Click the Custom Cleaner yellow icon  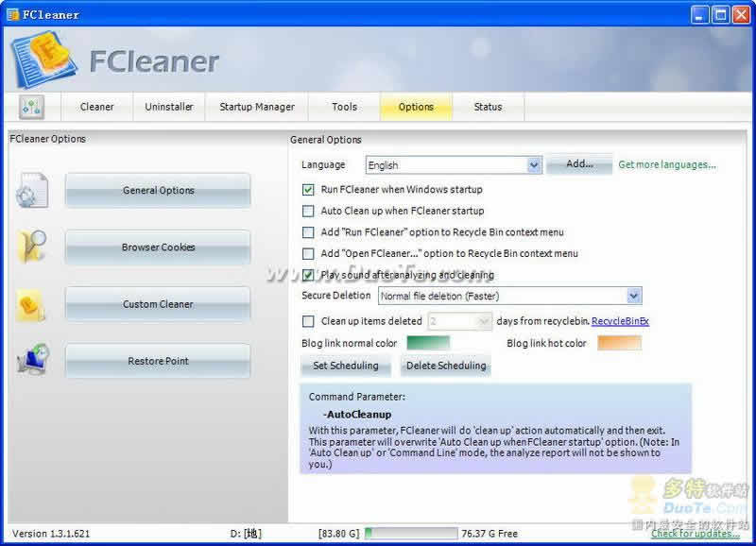tap(30, 305)
